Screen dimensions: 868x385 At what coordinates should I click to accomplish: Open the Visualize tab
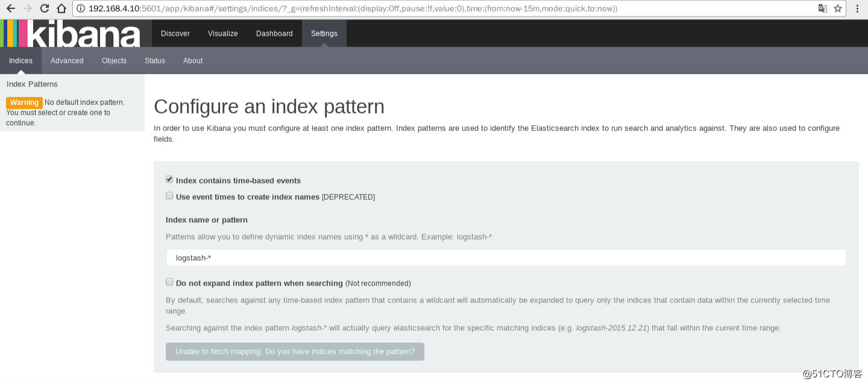coord(223,33)
